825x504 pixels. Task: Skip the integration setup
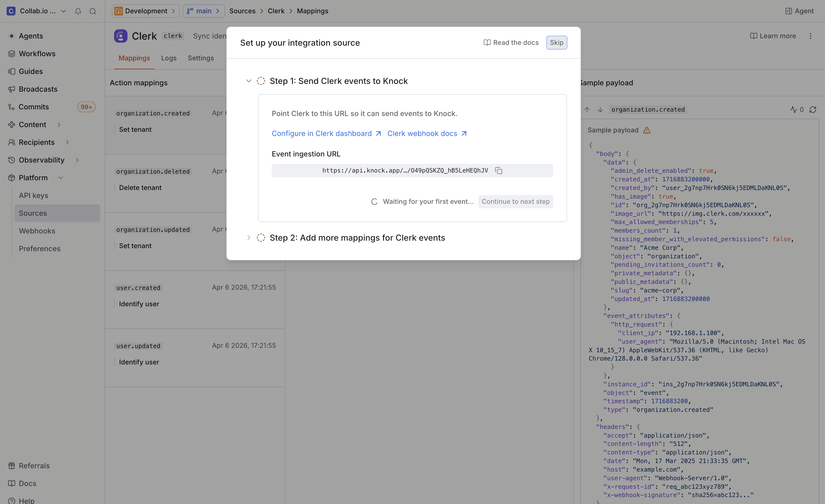pyautogui.click(x=557, y=42)
